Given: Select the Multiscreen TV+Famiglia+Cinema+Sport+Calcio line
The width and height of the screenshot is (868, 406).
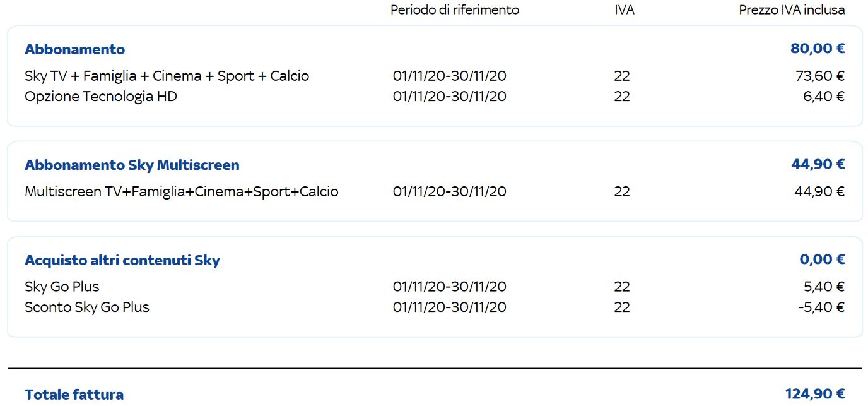Looking at the screenshot, I should 182,191.
